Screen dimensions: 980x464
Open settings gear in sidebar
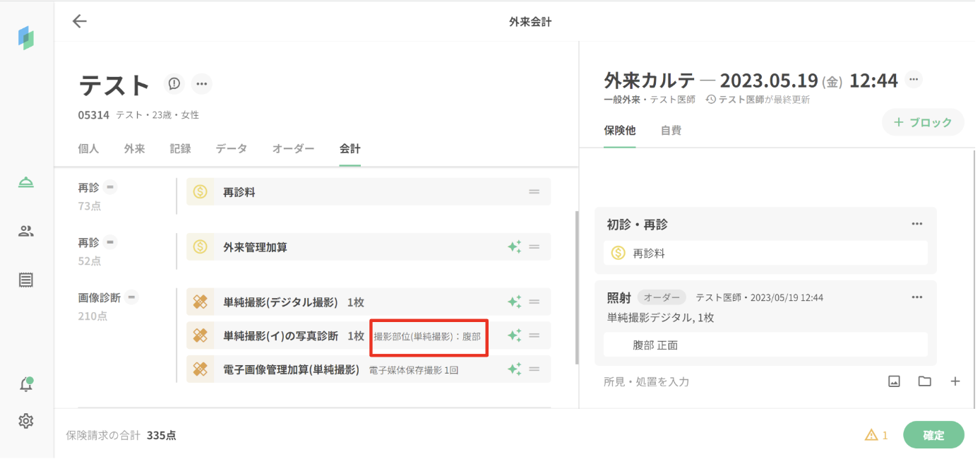(x=26, y=421)
